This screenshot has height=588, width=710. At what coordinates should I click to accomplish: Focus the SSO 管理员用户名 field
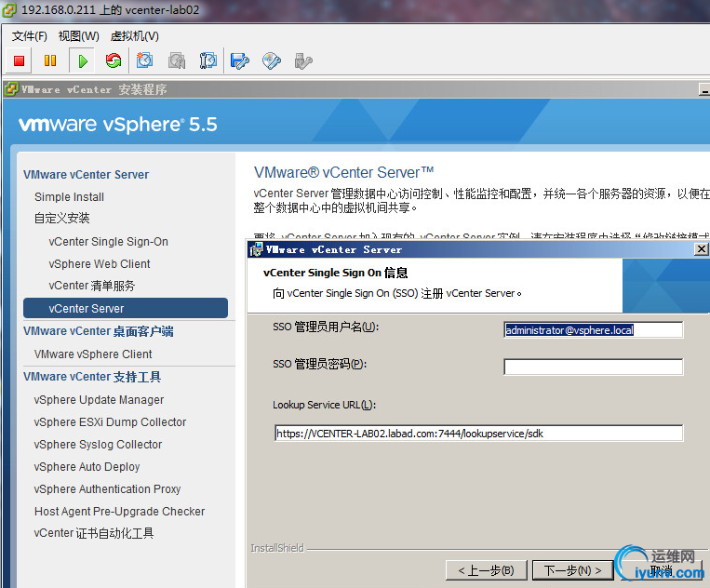tap(593, 330)
